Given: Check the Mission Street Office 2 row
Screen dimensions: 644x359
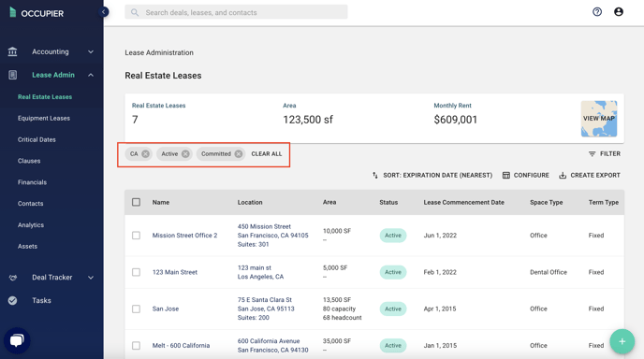Looking at the screenshot, I should pyautogui.click(x=136, y=236).
